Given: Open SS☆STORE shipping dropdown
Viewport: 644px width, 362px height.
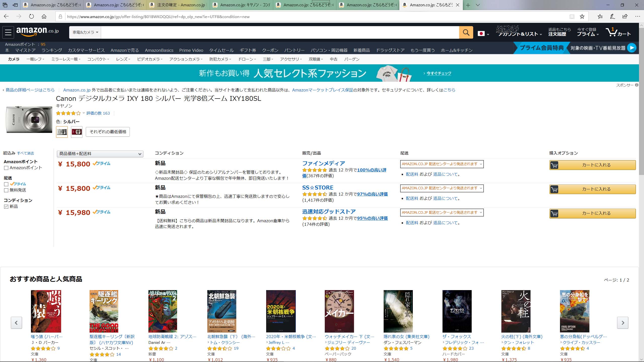Looking at the screenshot, I should 442,188.
